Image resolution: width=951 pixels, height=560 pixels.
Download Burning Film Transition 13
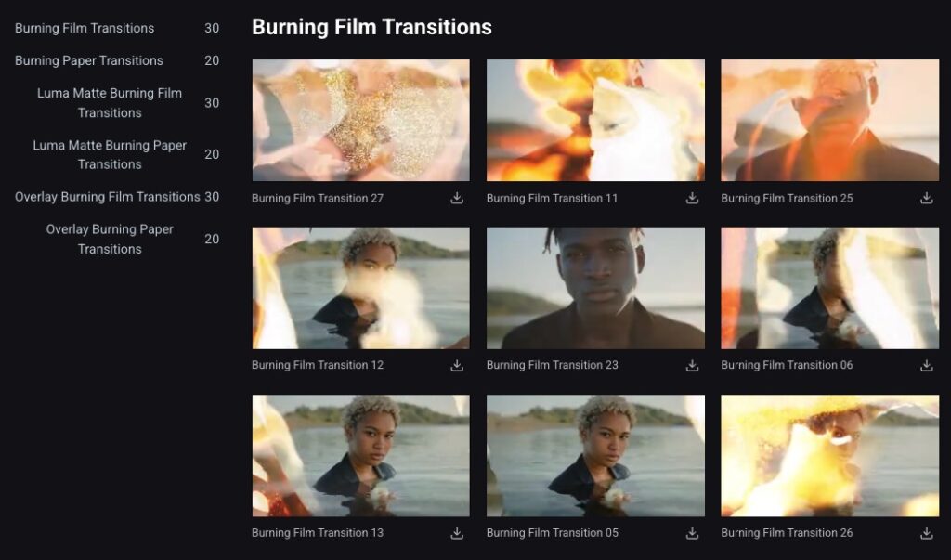[x=457, y=533]
